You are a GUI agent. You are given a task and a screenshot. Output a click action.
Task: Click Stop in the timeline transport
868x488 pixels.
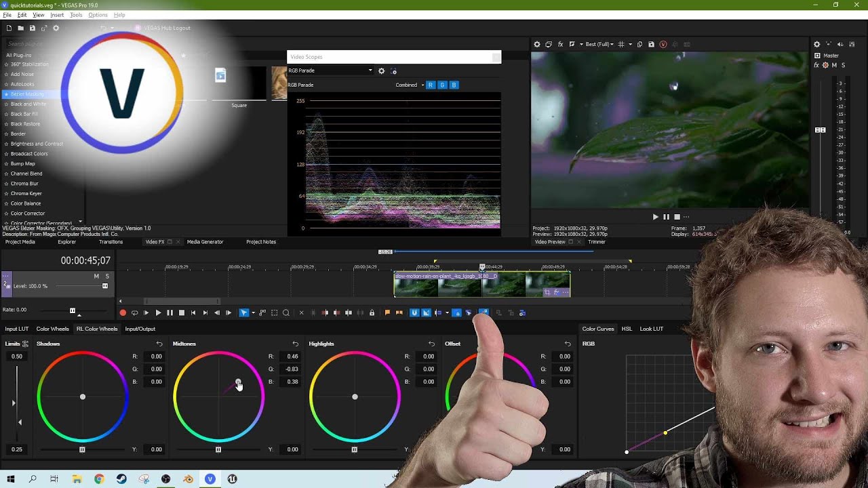[x=182, y=312]
